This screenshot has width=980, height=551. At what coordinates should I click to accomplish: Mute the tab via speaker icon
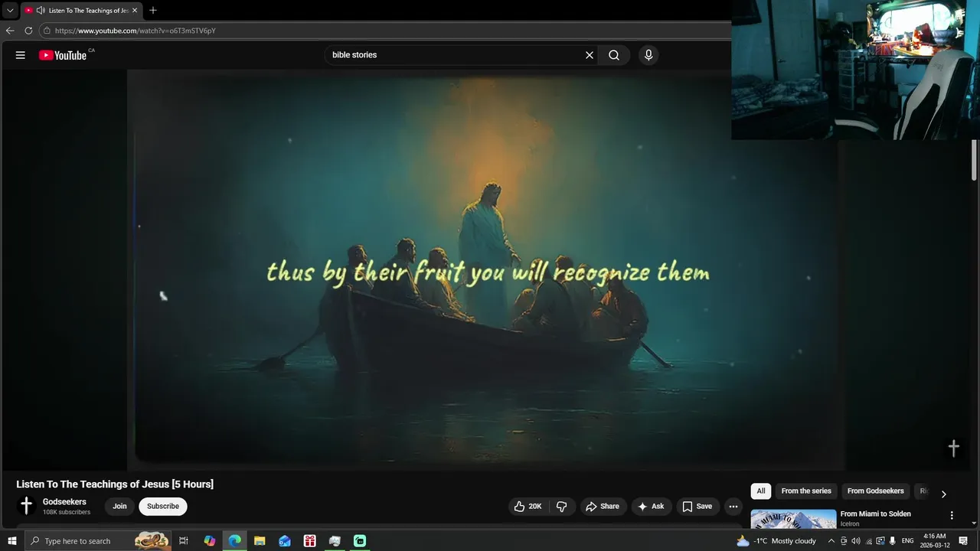pyautogui.click(x=41, y=11)
